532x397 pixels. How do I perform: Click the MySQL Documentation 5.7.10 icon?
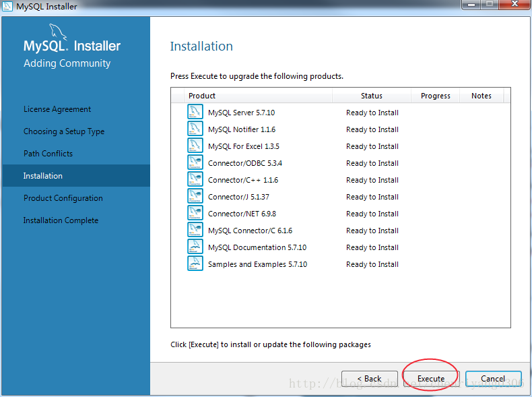(x=195, y=247)
